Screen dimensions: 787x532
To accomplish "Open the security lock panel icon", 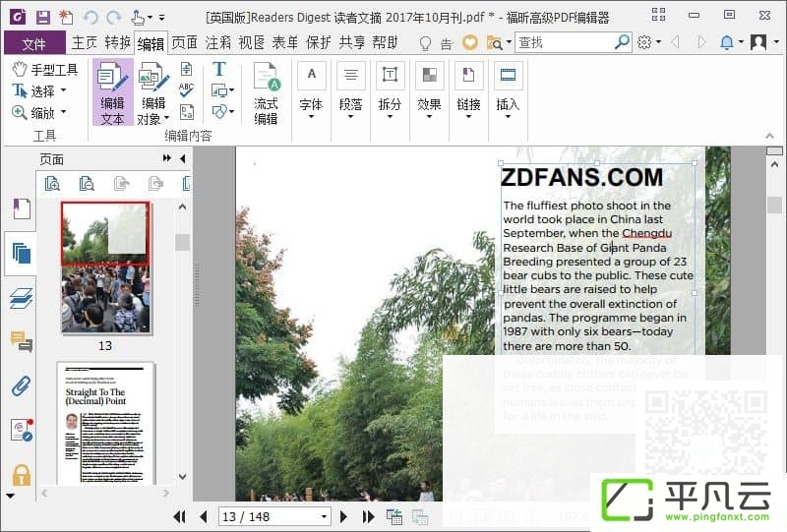I will pos(21,474).
